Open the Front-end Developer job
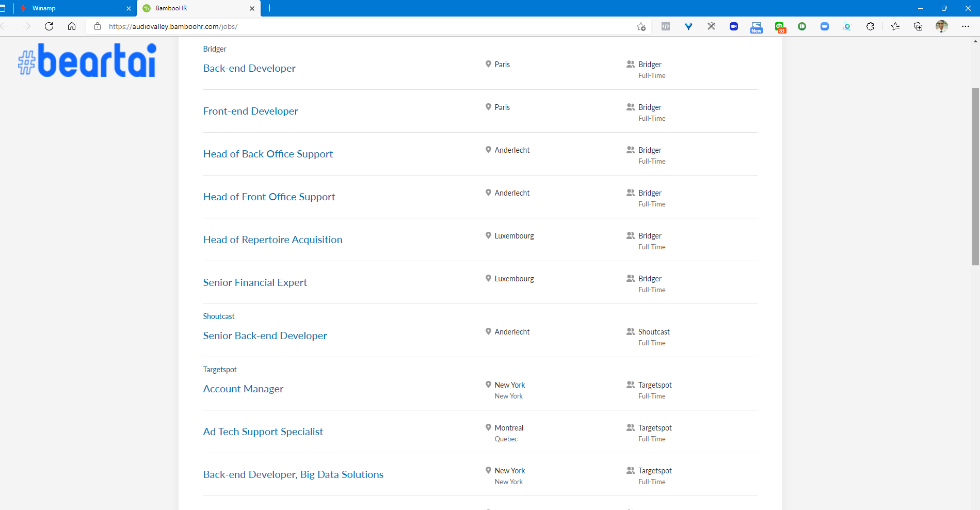980x510 pixels. pyautogui.click(x=250, y=111)
